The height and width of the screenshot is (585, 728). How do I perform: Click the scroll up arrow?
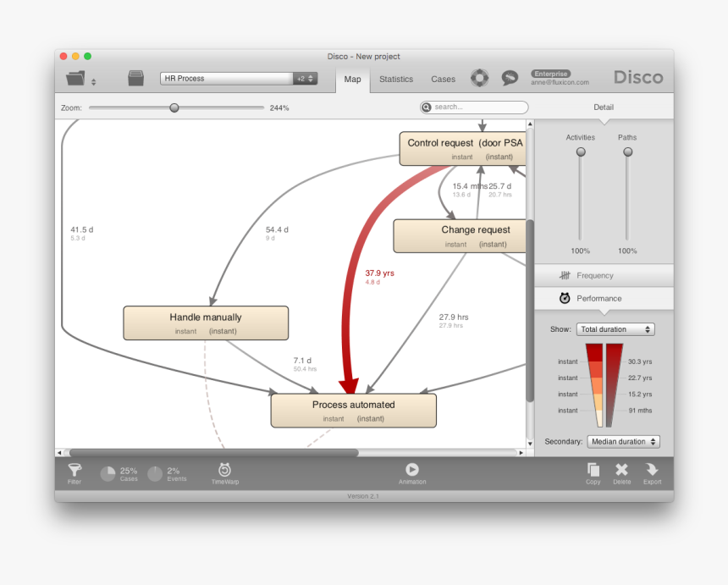[530, 124]
